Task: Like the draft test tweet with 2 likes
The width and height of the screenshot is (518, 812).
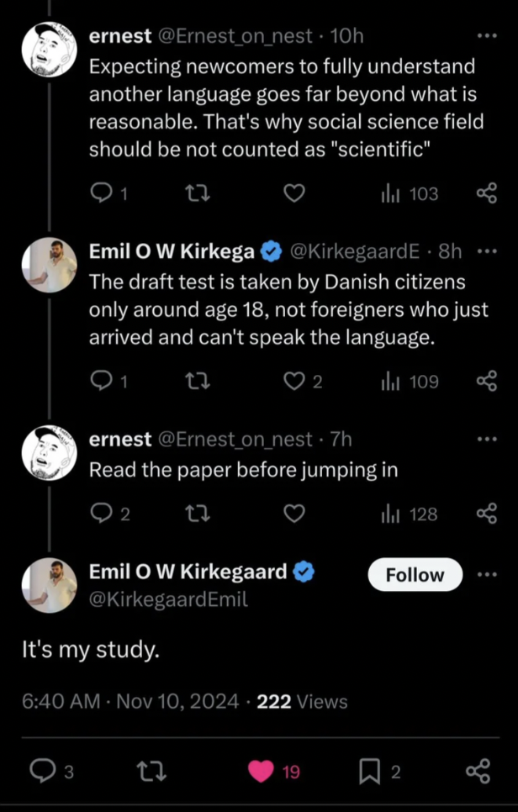Action: (x=294, y=382)
